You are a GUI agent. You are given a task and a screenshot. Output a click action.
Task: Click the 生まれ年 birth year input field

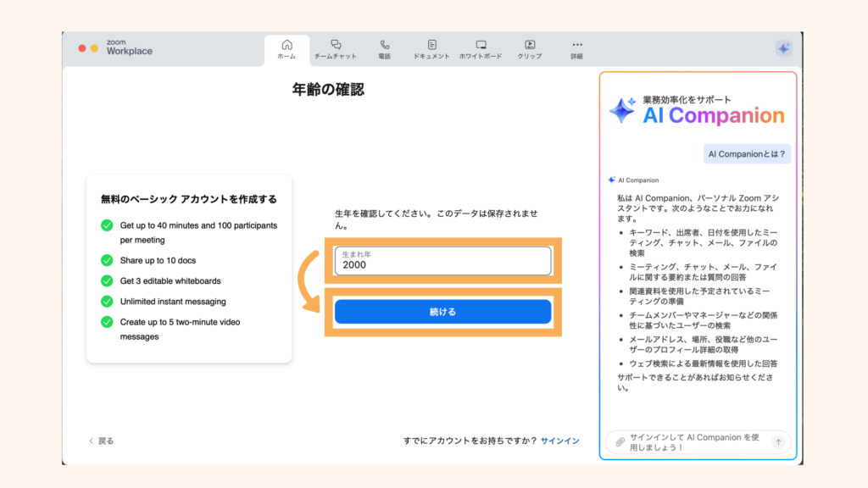point(442,259)
